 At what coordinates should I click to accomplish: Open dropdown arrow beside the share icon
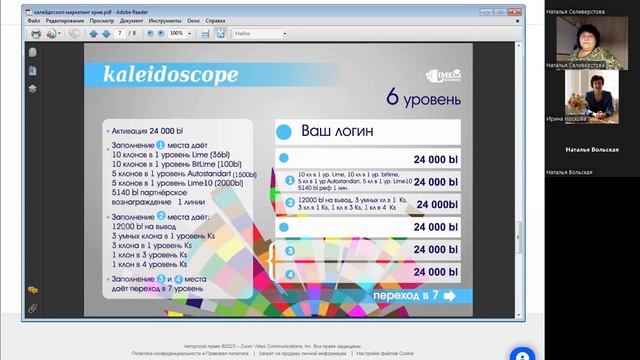[60, 33]
